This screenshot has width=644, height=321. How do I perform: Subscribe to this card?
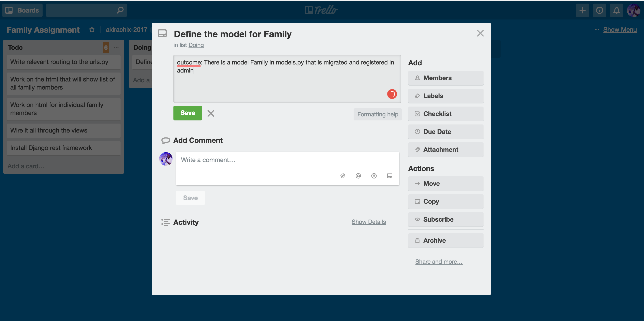click(x=446, y=219)
